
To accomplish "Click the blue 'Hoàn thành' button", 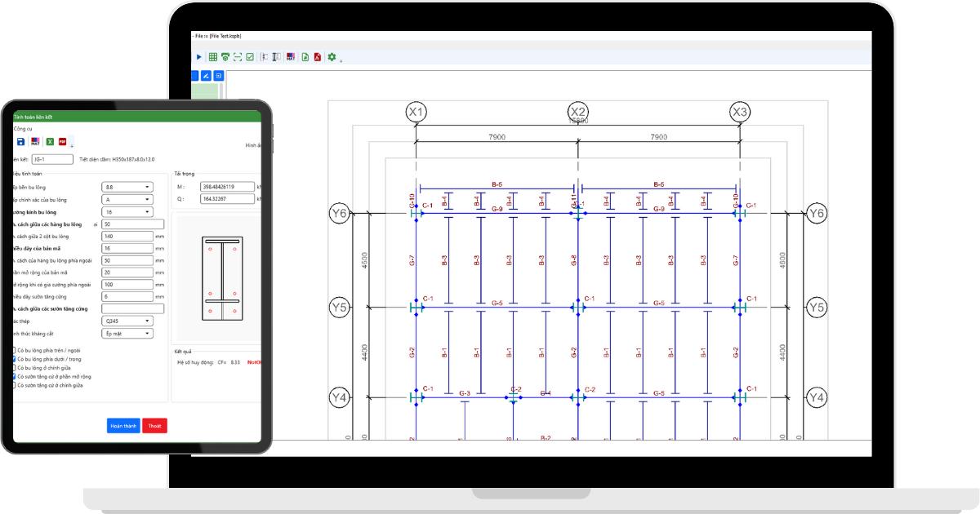I will [x=123, y=426].
